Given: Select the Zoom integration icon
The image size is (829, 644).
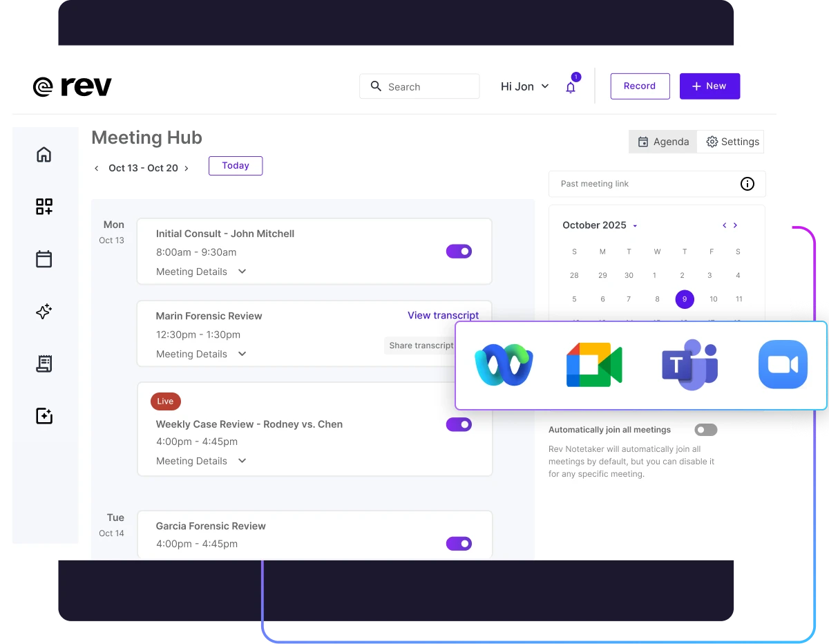Looking at the screenshot, I should (783, 364).
